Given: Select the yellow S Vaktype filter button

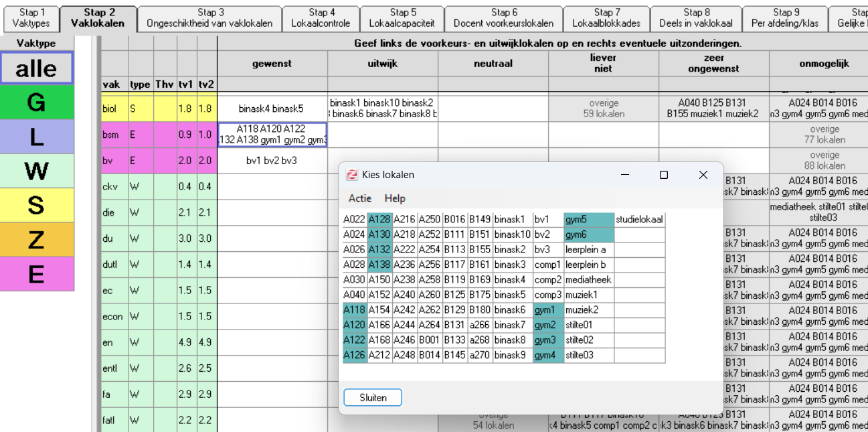Looking at the screenshot, I should point(37,205).
